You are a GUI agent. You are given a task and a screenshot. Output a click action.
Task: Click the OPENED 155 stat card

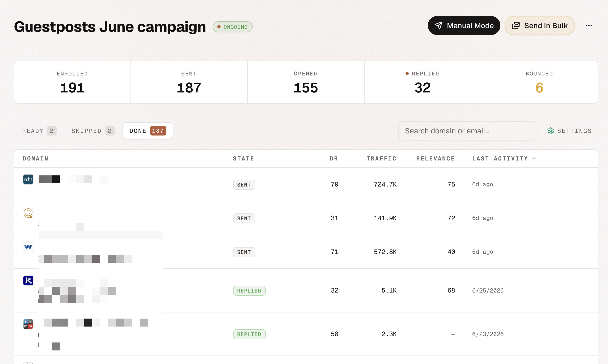click(x=306, y=82)
